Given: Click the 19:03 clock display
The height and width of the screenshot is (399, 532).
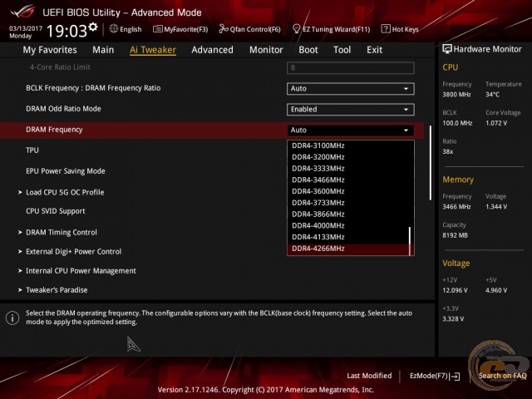Looking at the screenshot, I should point(66,32).
